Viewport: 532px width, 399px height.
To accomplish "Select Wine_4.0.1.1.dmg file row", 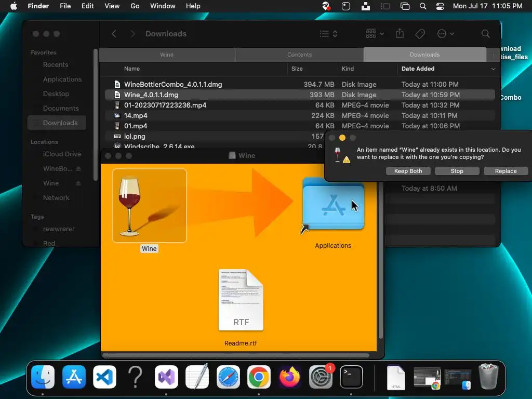I will 300,95.
